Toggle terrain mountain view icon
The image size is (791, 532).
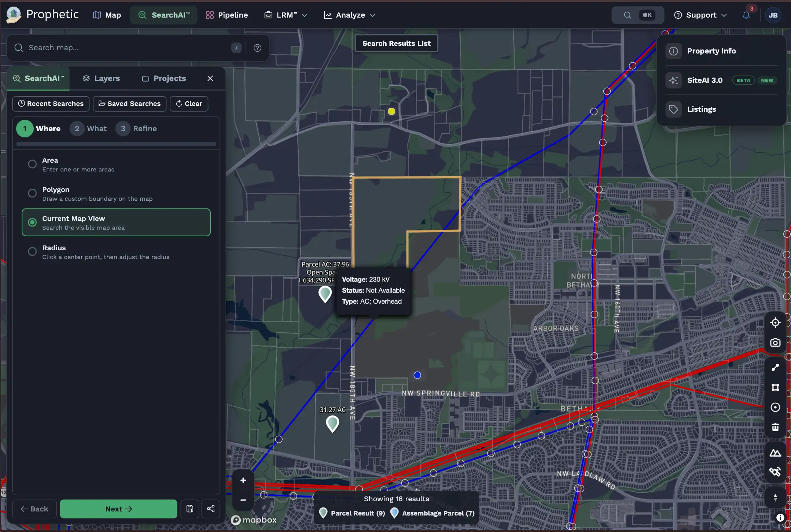point(775,453)
